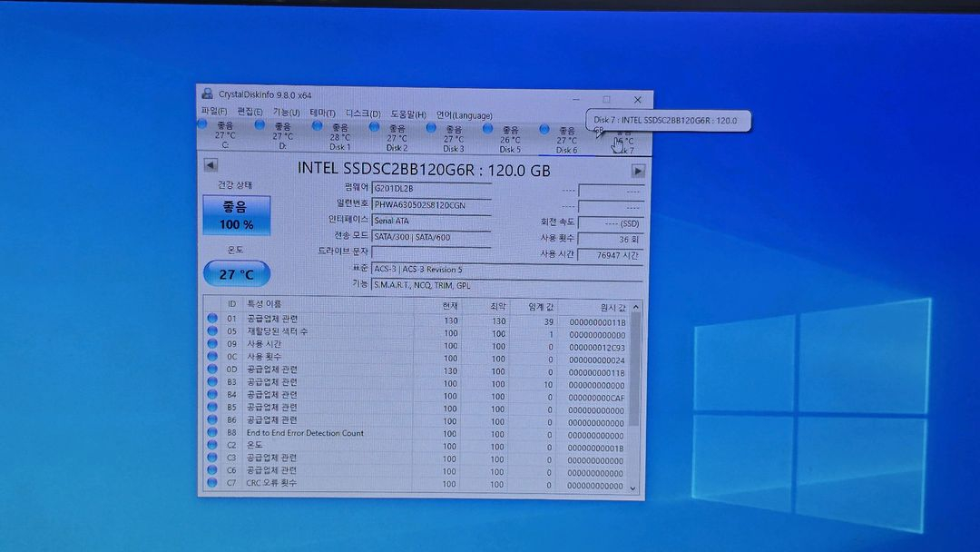This screenshot has width=980, height=552.
Task: Click raw value 000000000CAF
Action: (597, 398)
